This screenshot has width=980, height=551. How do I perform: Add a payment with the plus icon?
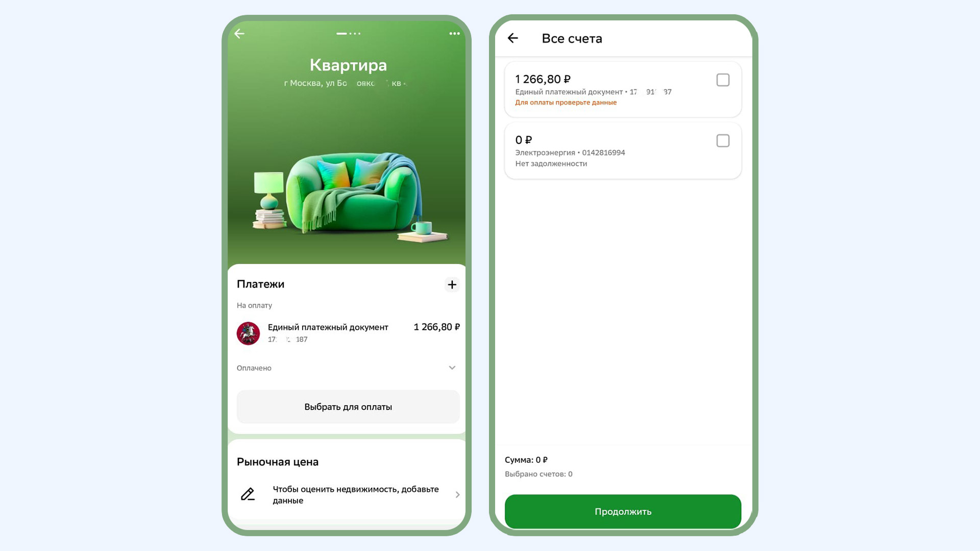[452, 285]
